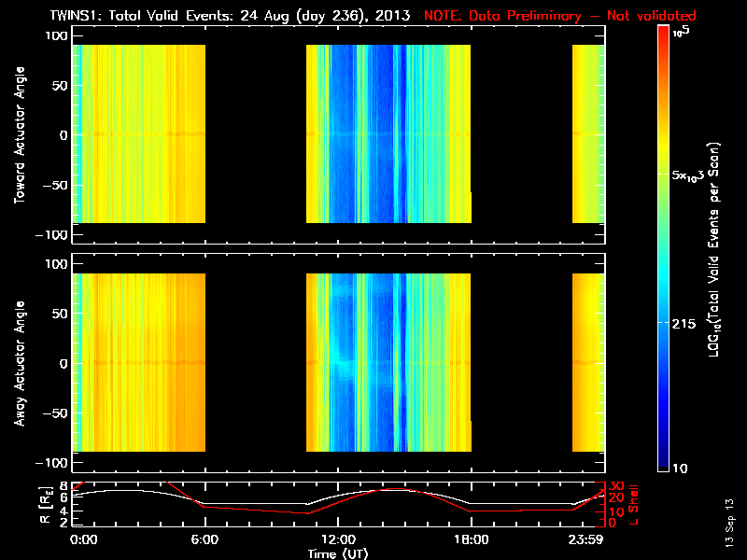Click the red 10^5 top of colorbar
Image resolution: width=747 pixels, height=560 pixels.
tap(664, 32)
